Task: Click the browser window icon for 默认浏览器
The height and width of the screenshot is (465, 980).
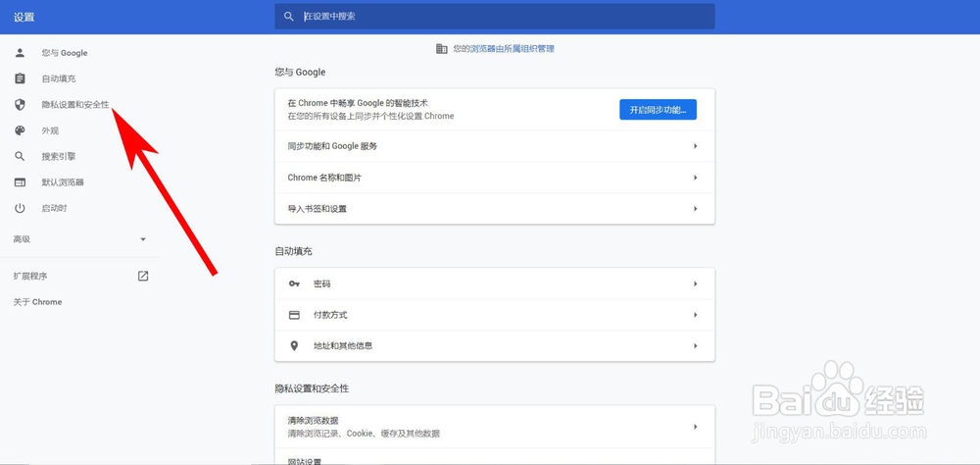Action: tap(20, 182)
